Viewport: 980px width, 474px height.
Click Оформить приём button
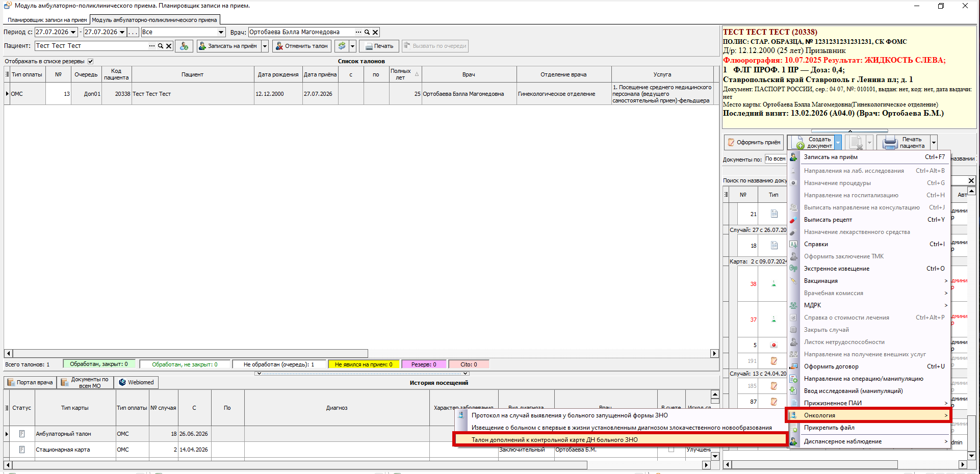click(x=754, y=143)
